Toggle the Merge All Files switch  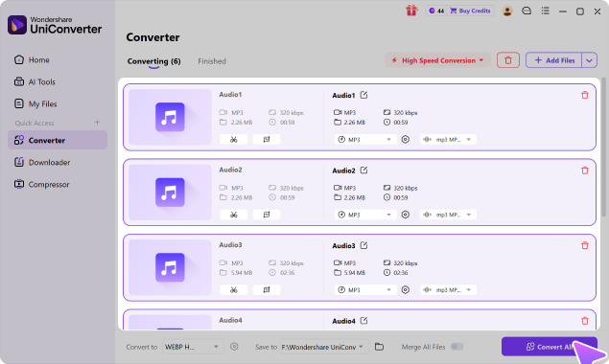click(x=457, y=347)
